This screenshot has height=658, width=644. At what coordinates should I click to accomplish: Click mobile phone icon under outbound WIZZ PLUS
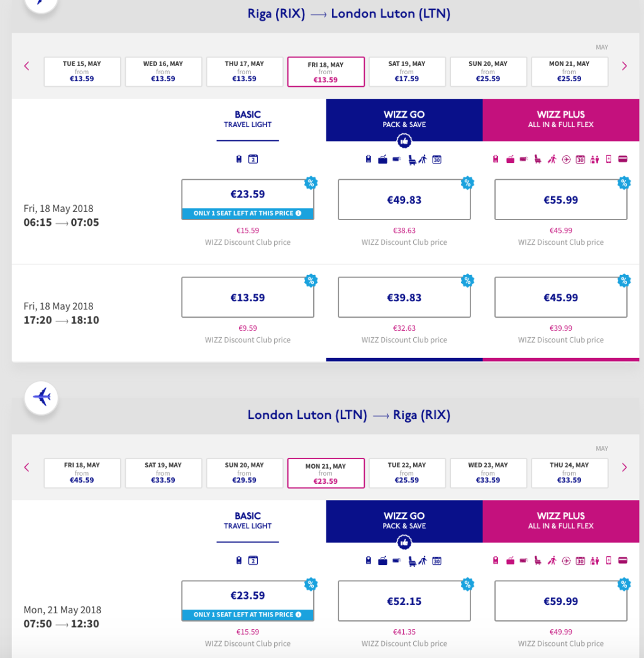[x=609, y=159]
